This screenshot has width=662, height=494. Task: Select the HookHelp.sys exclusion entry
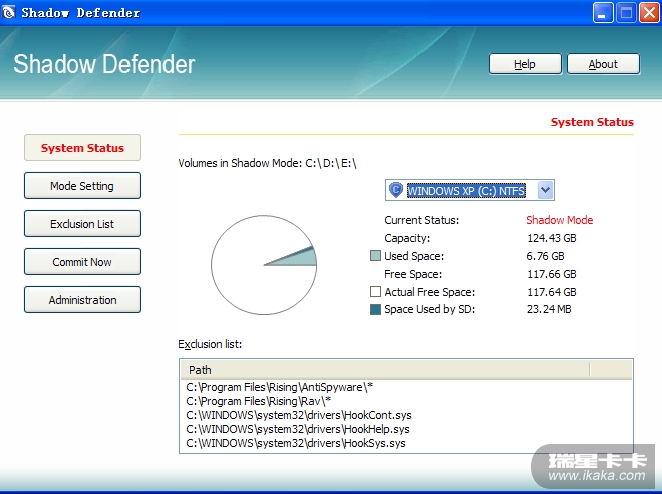pyautogui.click(x=298, y=429)
